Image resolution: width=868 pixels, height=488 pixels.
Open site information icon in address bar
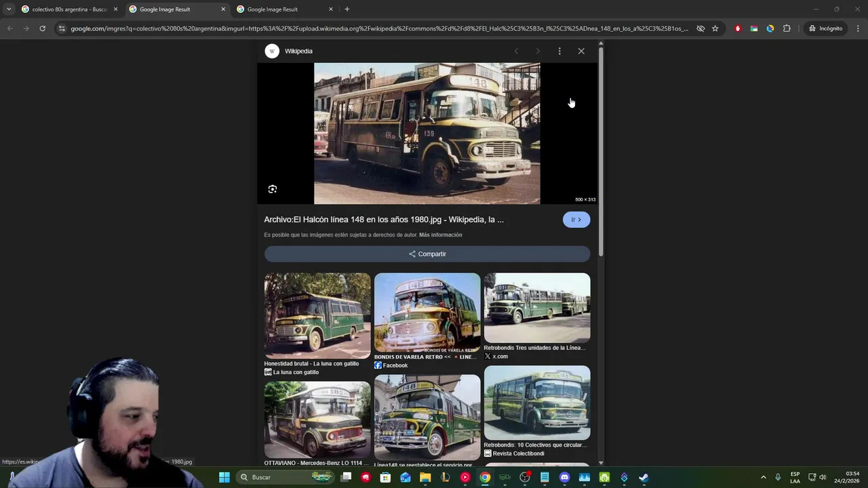pos(62,28)
